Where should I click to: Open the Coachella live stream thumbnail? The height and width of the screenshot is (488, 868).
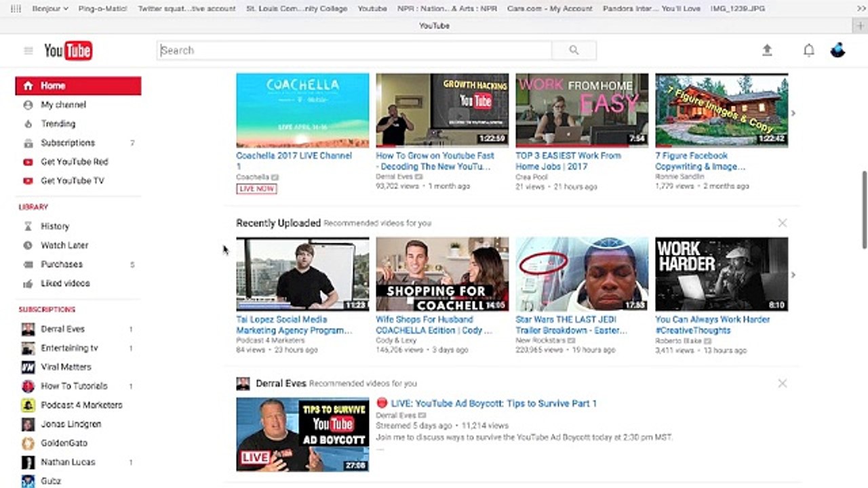302,110
